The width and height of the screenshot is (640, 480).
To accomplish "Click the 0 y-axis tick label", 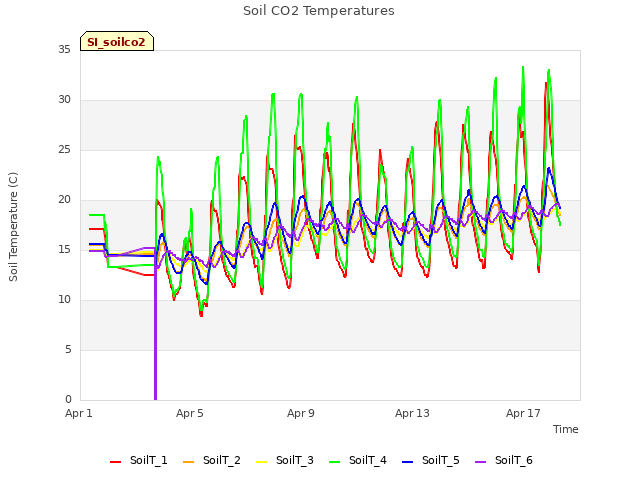I will (x=68, y=400).
